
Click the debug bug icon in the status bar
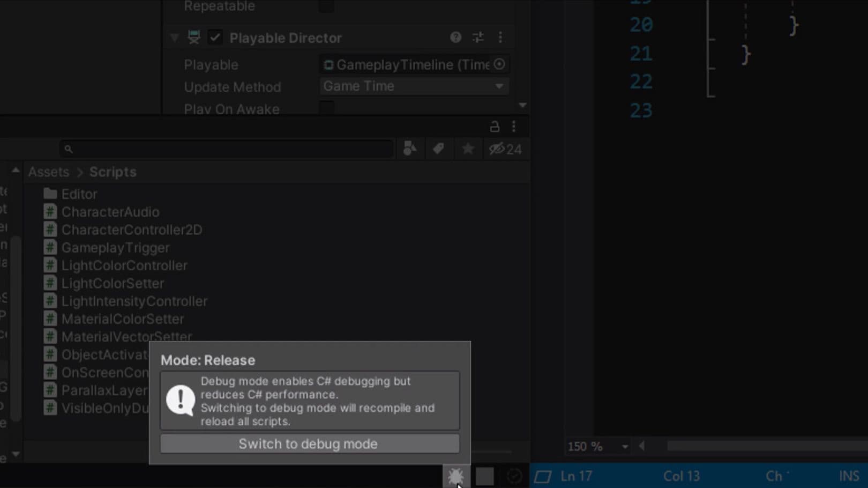[456, 476]
